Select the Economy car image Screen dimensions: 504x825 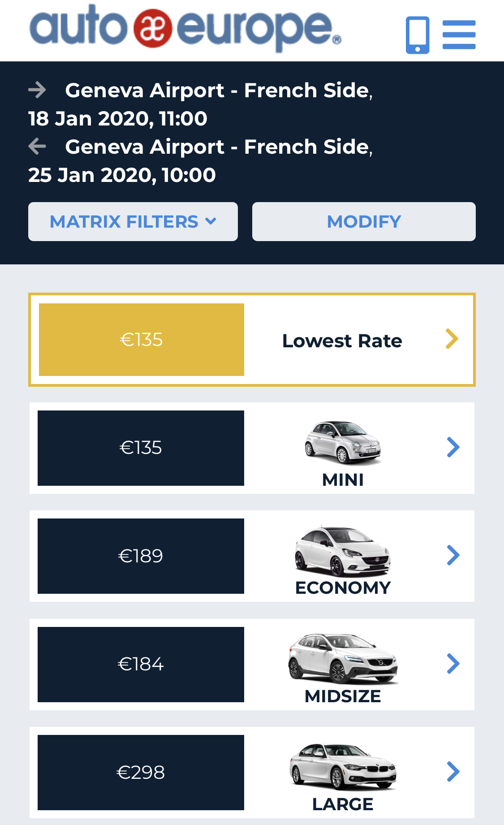coord(343,551)
